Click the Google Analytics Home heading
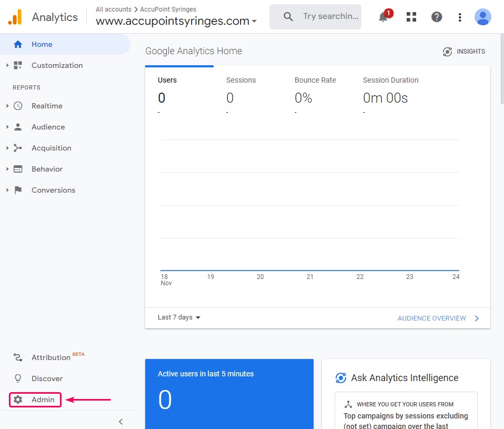This screenshot has height=429, width=504. 194,51
